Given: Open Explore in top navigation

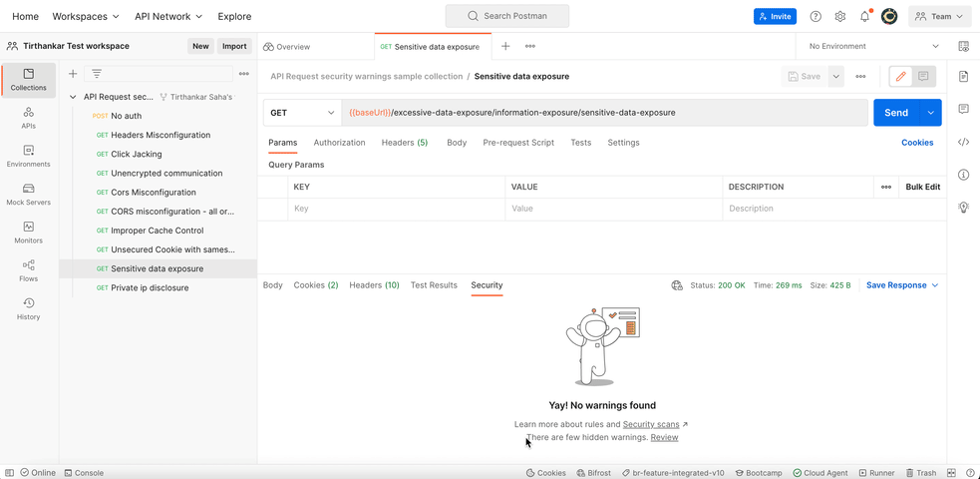Looking at the screenshot, I should [x=234, y=16].
